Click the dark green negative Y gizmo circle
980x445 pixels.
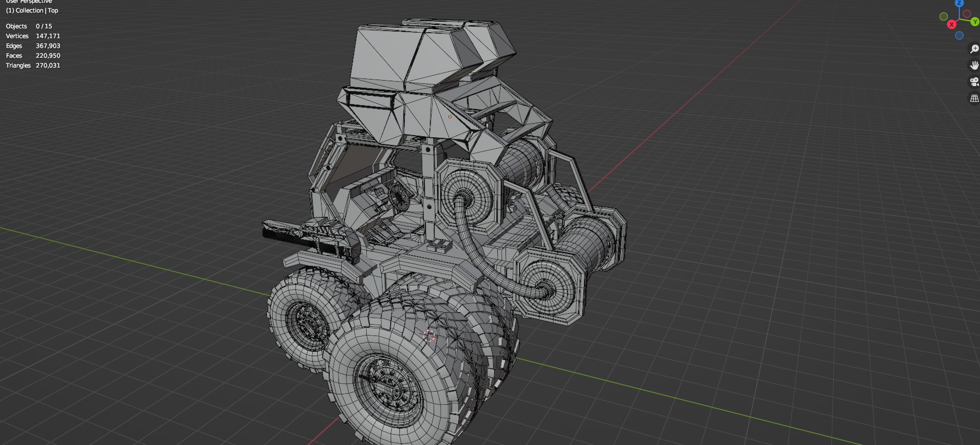[x=944, y=16]
